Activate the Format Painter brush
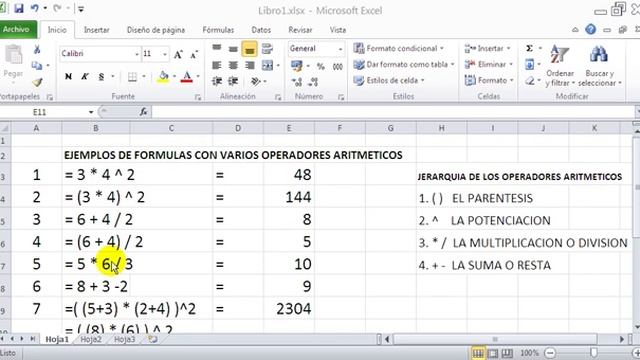The image size is (640, 360). coord(37,82)
